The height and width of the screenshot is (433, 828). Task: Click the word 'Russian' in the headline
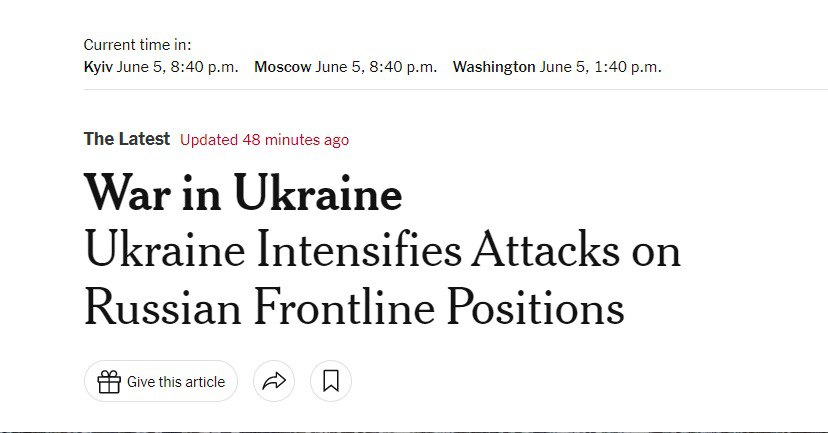tap(160, 306)
